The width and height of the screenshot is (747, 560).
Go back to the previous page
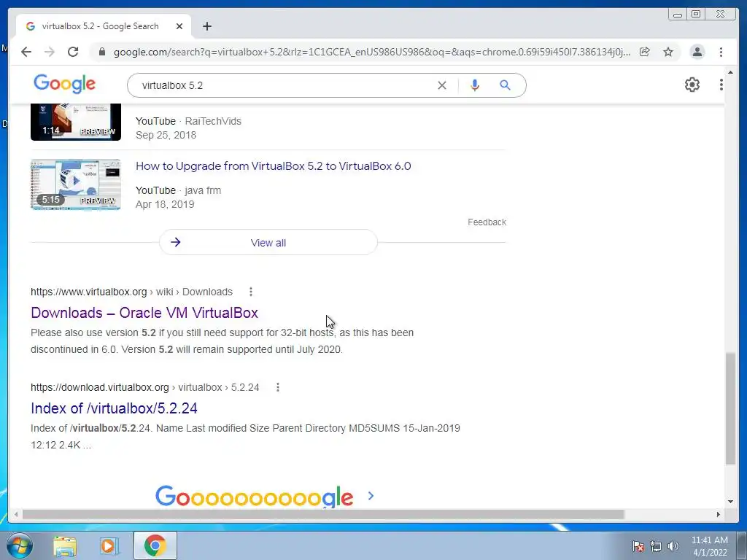click(x=26, y=52)
